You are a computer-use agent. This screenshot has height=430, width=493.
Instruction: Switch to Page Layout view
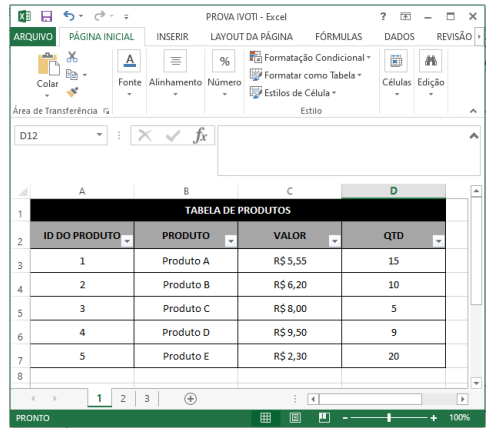[295, 418]
